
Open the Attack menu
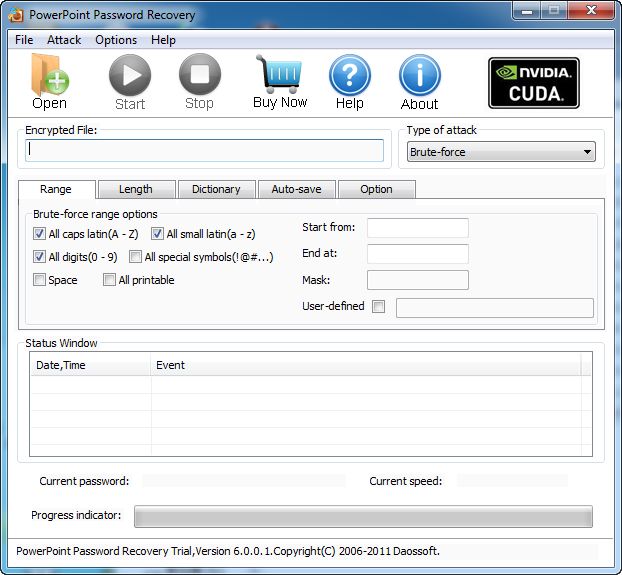[x=64, y=40]
